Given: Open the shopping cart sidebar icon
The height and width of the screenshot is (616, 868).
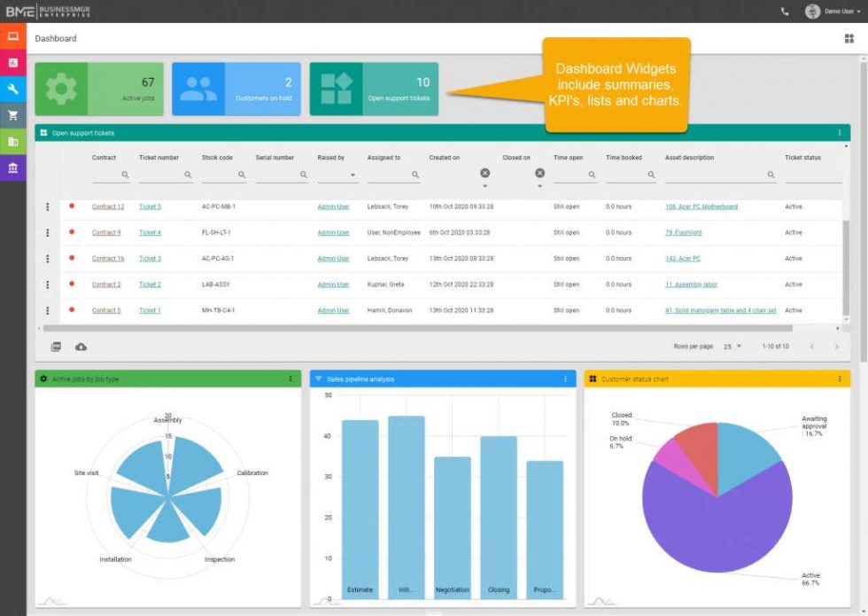Looking at the screenshot, I should 13,115.
